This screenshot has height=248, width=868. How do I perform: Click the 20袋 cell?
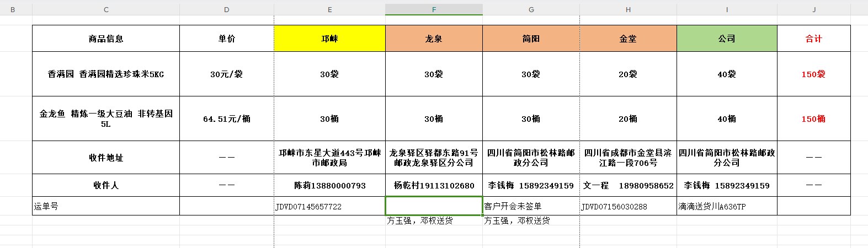coord(628,74)
